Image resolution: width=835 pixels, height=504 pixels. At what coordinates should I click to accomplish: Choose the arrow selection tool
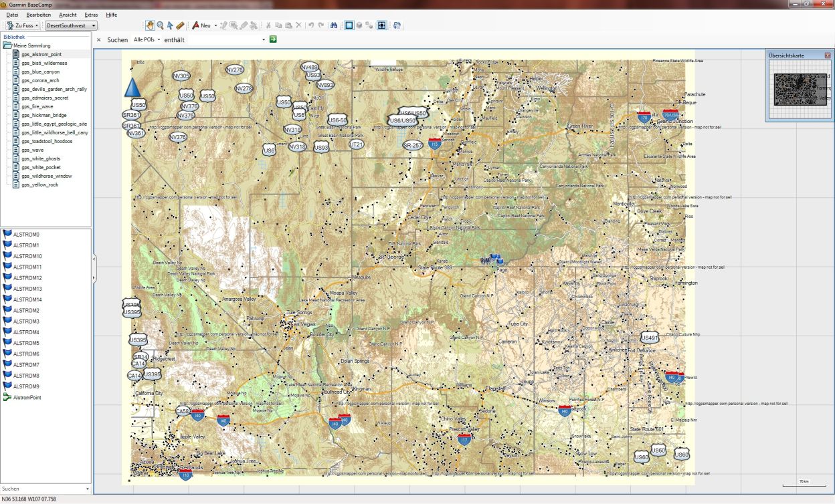(170, 25)
